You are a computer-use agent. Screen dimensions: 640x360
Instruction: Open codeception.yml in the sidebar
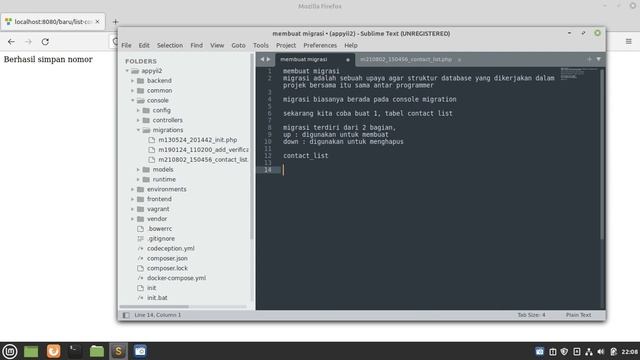pyautogui.click(x=171, y=249)
